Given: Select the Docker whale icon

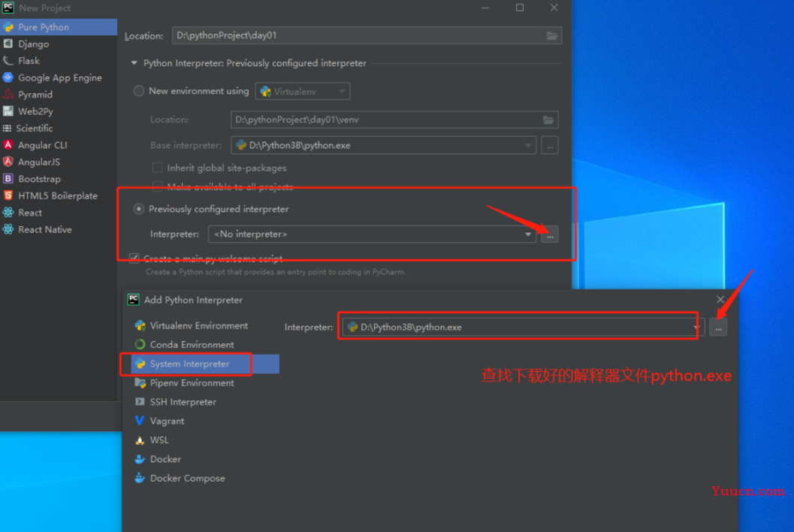Looking at the screenshot, I should point(140,459).
